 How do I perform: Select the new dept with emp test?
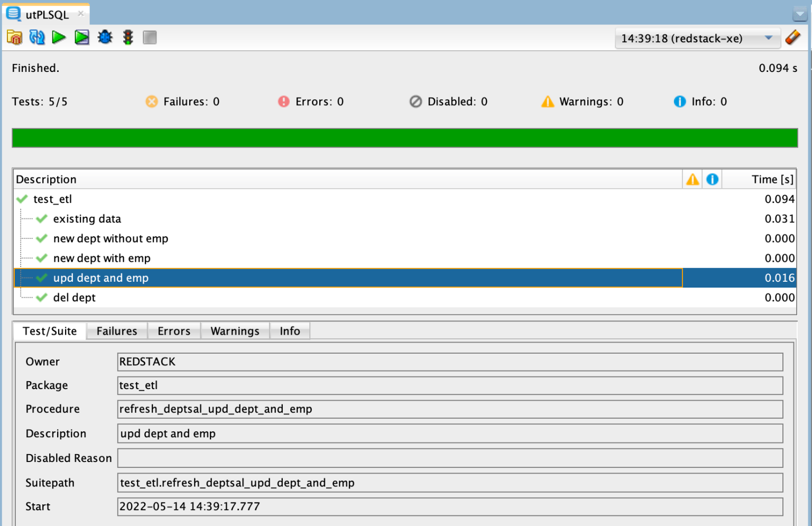pos(101,258)
